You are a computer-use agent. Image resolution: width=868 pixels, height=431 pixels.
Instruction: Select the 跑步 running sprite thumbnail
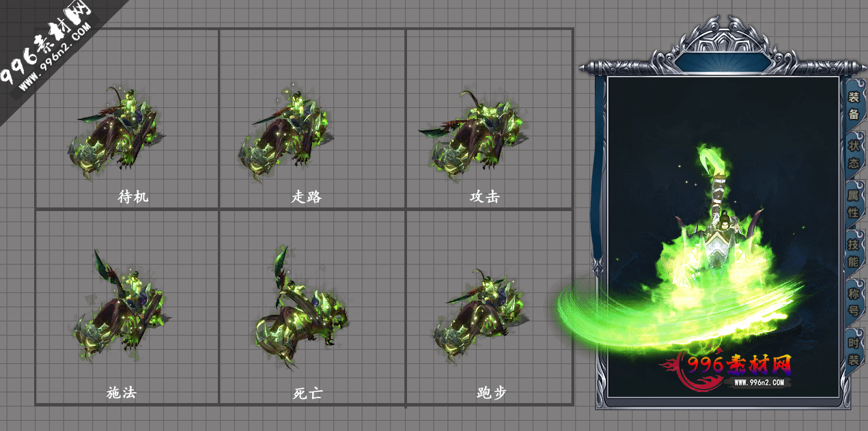point(481,316)
